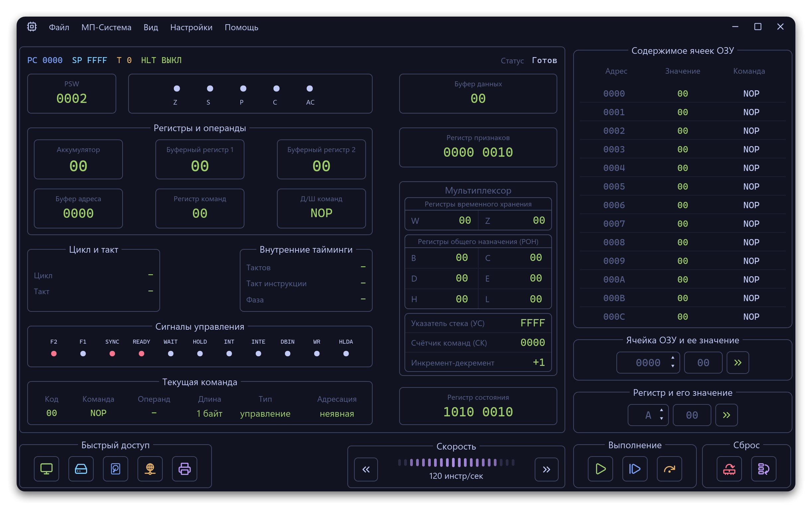Screen dimensions: 812x508
Task: Apply register value with green chevrons button
Action: tap(727, 415)
